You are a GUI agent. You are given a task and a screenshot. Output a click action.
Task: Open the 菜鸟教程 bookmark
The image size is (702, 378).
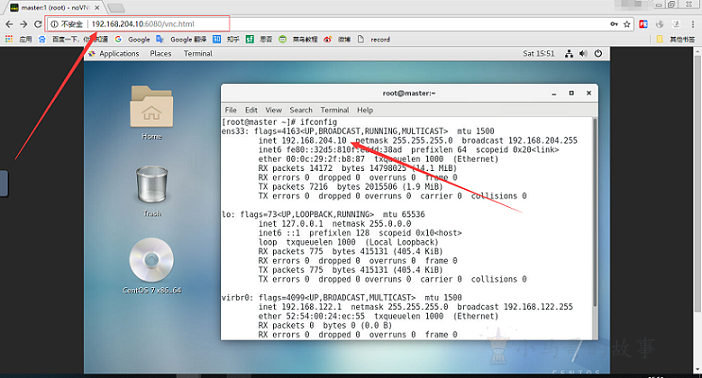(298, 39)
